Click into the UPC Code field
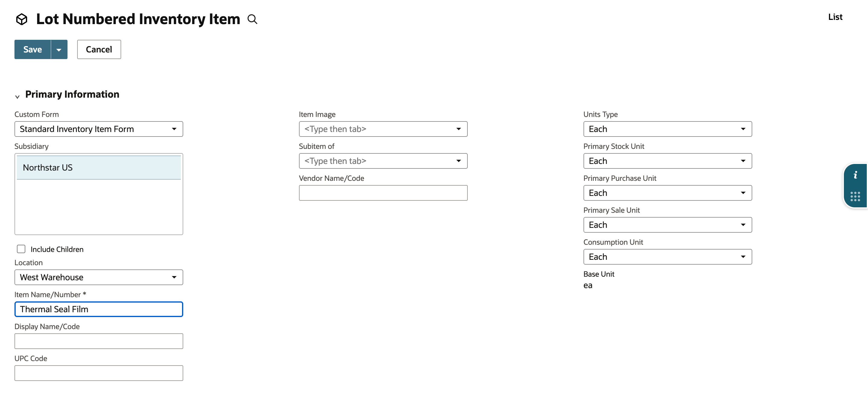The height and width of the screenshot is (393, 868). (99, 373)
